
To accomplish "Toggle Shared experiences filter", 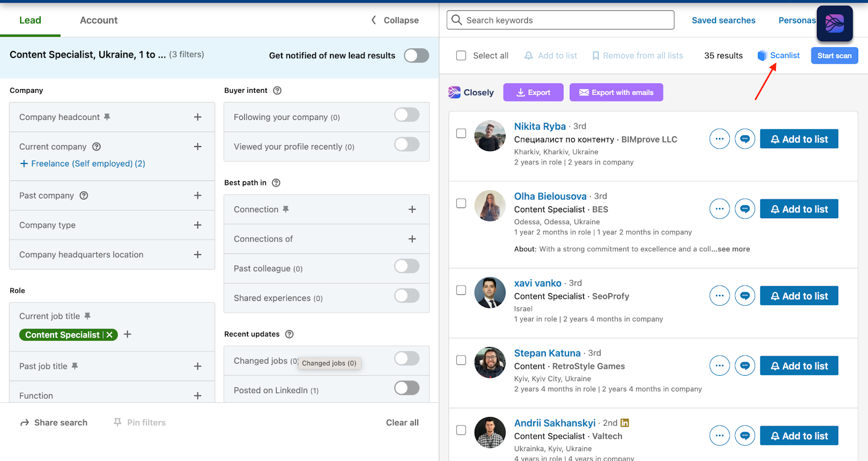I will [407, 296].
